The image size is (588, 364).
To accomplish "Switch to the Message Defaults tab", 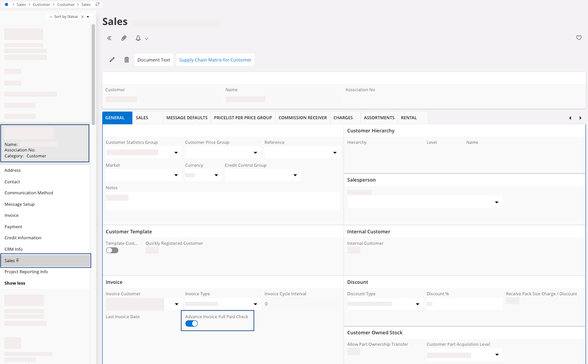I will coord(187,118).
